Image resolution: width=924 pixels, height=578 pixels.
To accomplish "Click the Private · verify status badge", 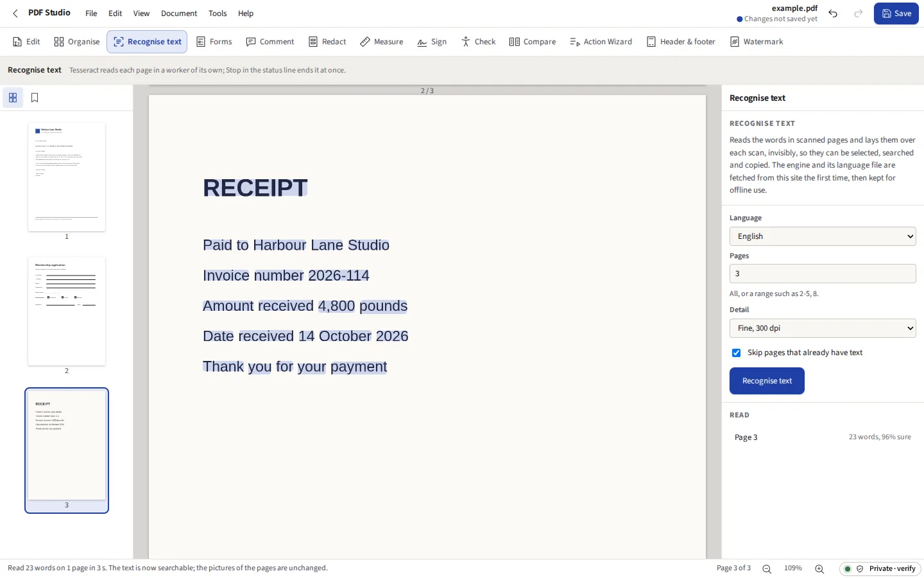I will tap(880, 568).
